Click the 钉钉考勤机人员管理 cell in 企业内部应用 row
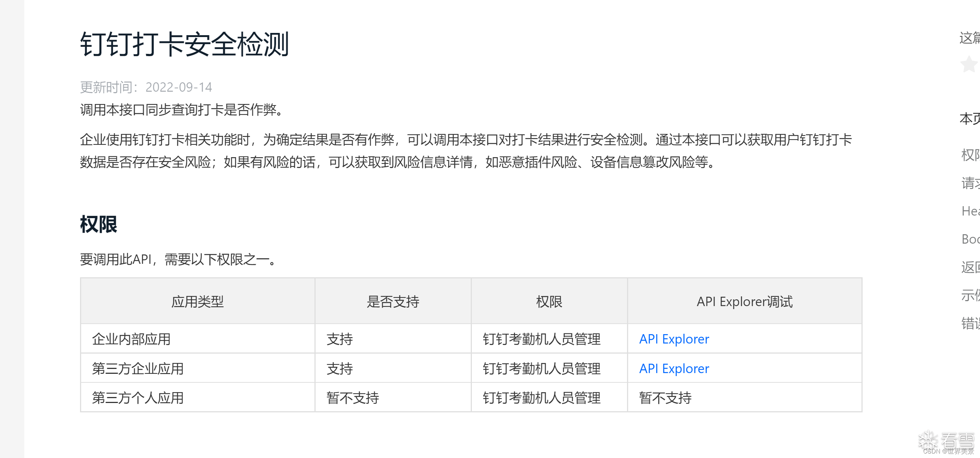This screenshot has height=458, width=980. [541, 339]
